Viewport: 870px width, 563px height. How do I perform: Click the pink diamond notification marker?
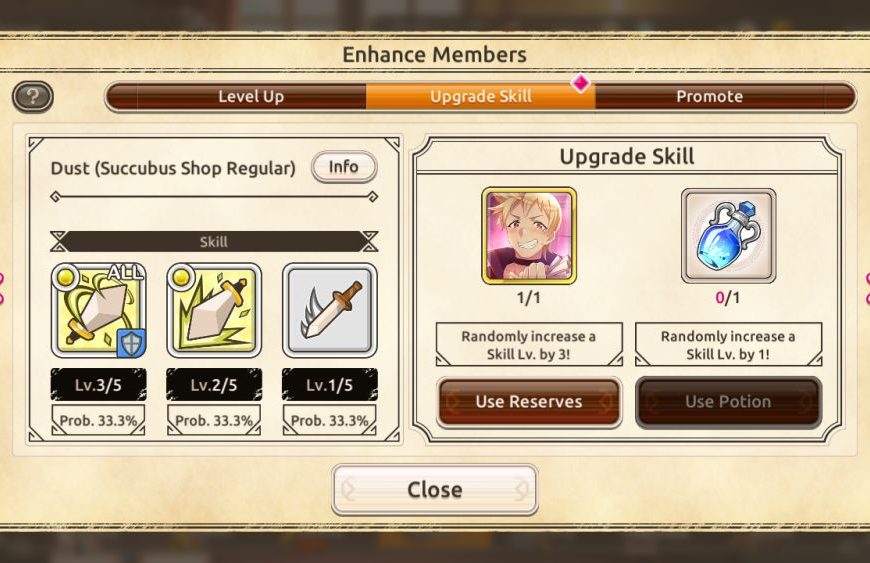581,84
